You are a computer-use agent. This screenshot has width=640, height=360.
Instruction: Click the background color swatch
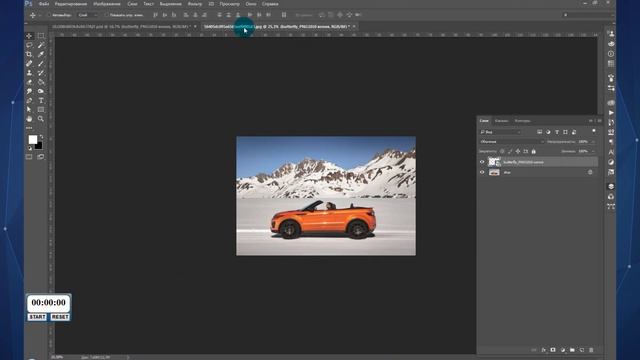click(40, 147)
